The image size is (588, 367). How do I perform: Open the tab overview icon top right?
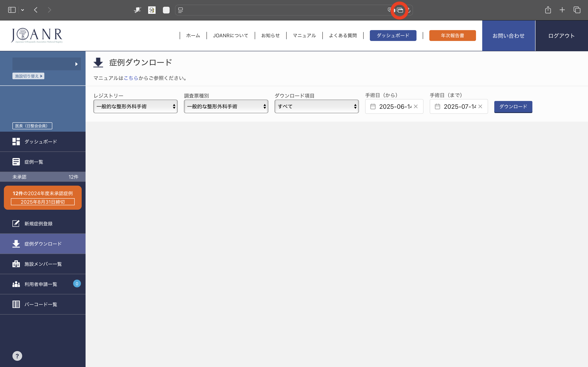(x=577, y=10)
